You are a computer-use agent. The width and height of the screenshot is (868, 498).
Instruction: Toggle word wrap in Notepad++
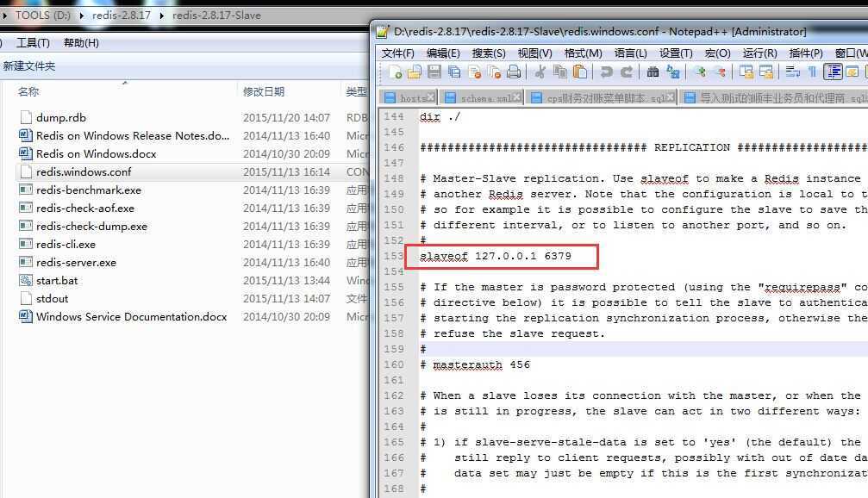tap(792, 72)
